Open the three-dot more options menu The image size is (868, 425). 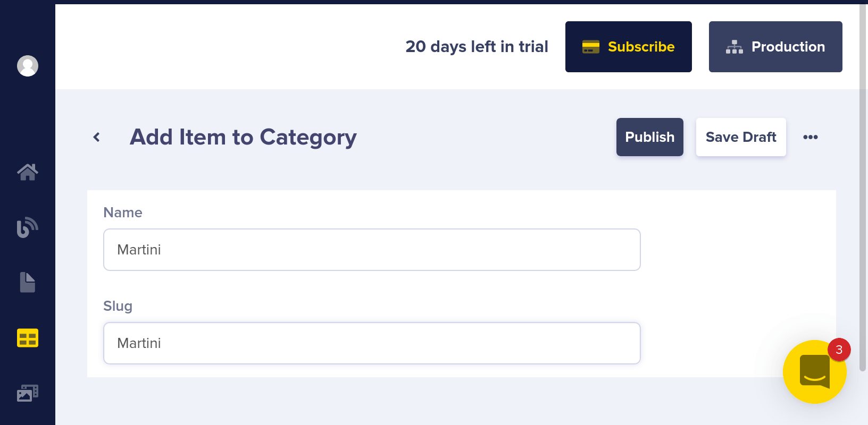click(x=810, y=137)
